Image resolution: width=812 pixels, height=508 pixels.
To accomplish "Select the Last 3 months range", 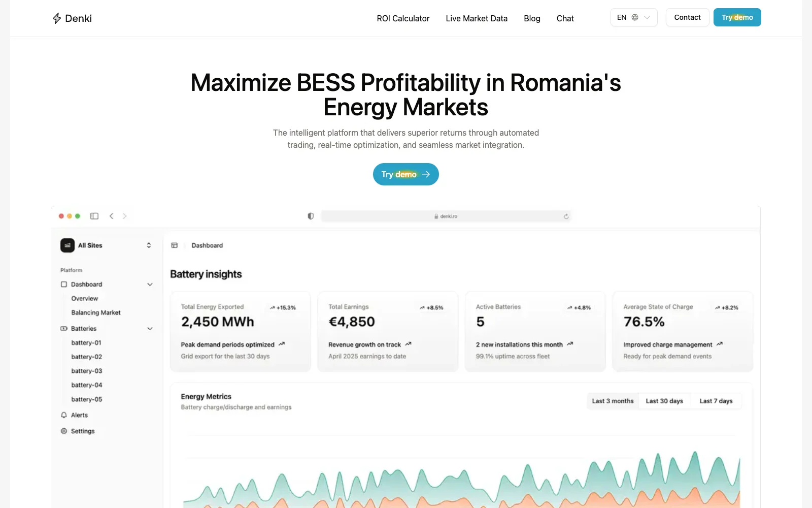I will click(613, 401).
